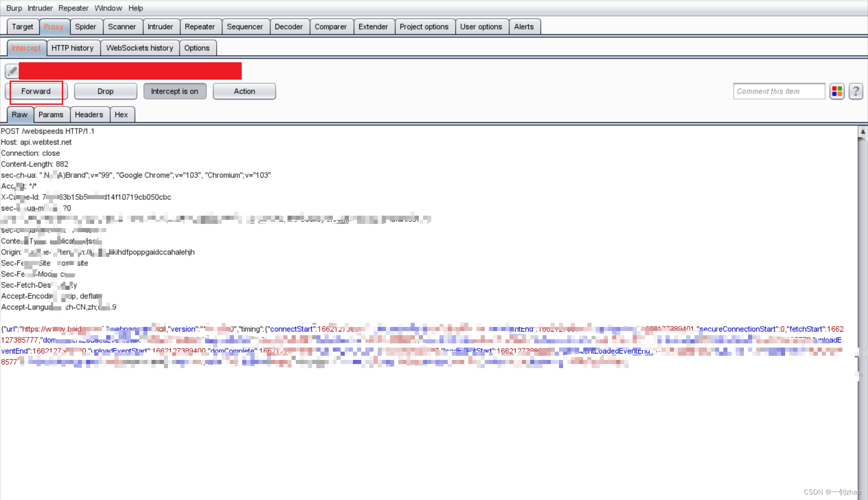Go to the Repeater tool tab
This screenshot has height=500, width=868.
pos(200,27)
